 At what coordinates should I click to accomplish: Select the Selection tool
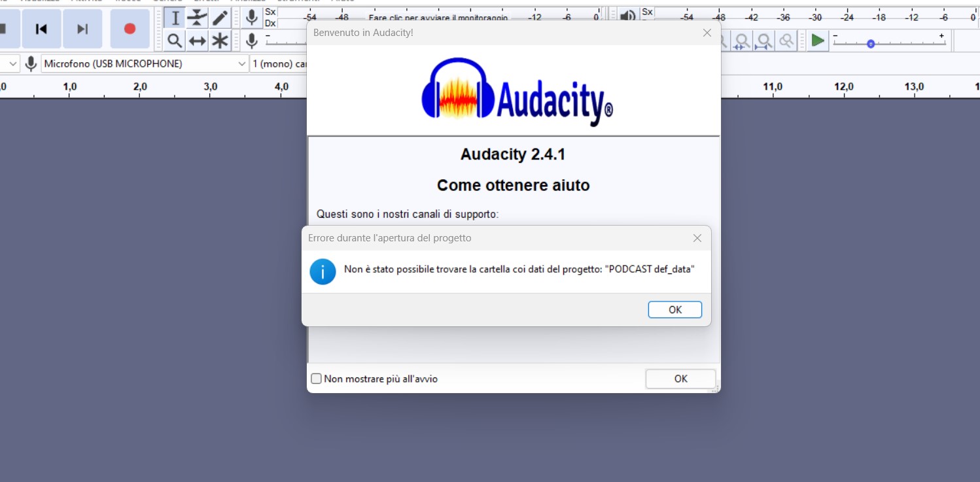coord(175,18)
